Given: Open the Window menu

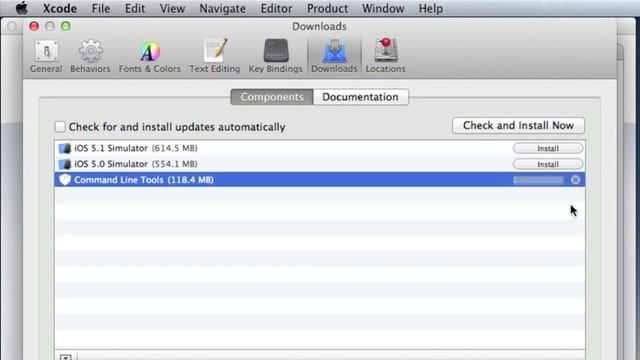Looking at the screenshot, I should click(x=383, y=8).
